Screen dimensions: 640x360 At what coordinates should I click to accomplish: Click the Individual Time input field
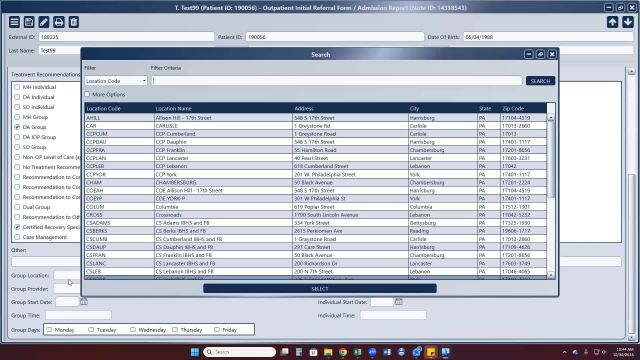pyautogui.click(x=393, y=315)
